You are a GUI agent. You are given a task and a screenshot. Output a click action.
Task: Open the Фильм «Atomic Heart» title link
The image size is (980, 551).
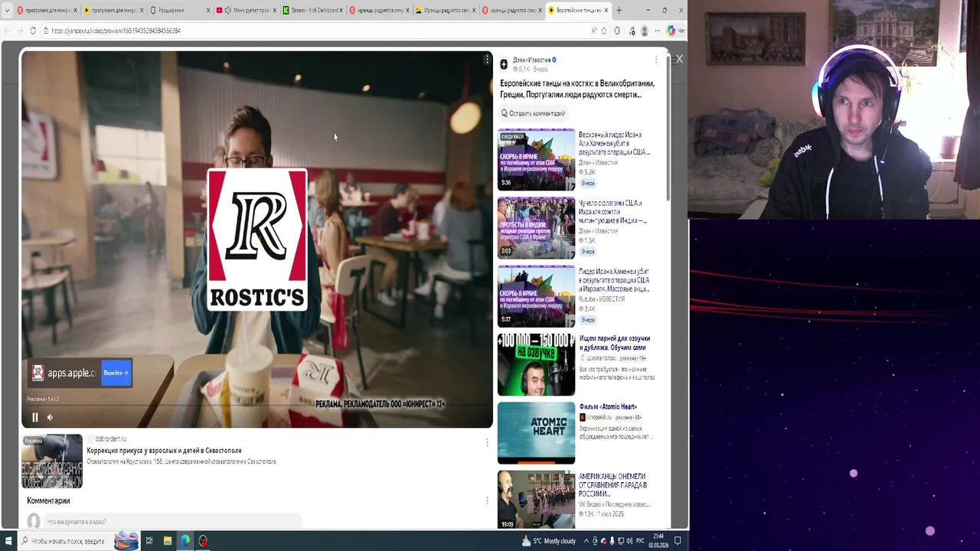(608, 407)
